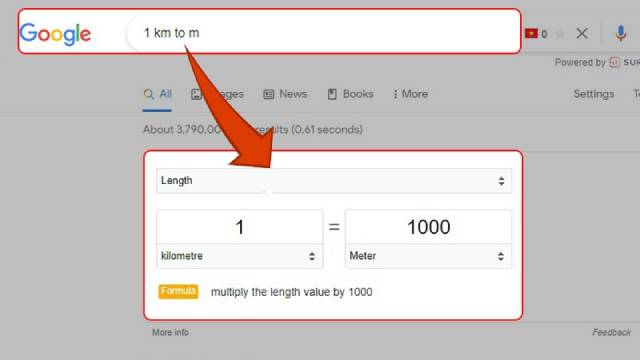Click the 'Powered by' text under search bar
640x360 pixels.
[x=580, y=62]
